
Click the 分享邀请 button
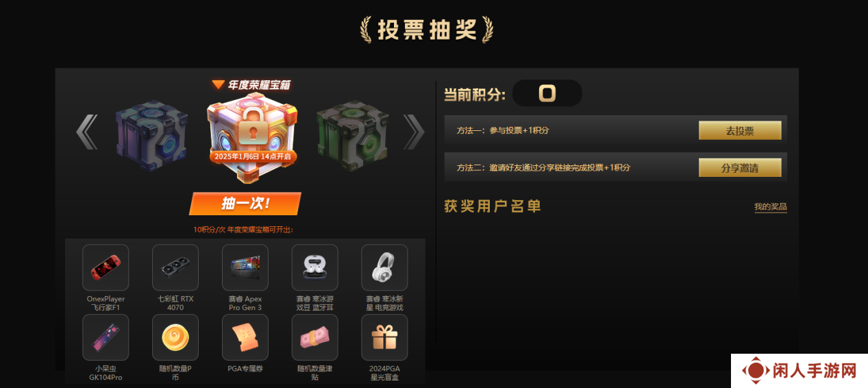click(740, 167)
